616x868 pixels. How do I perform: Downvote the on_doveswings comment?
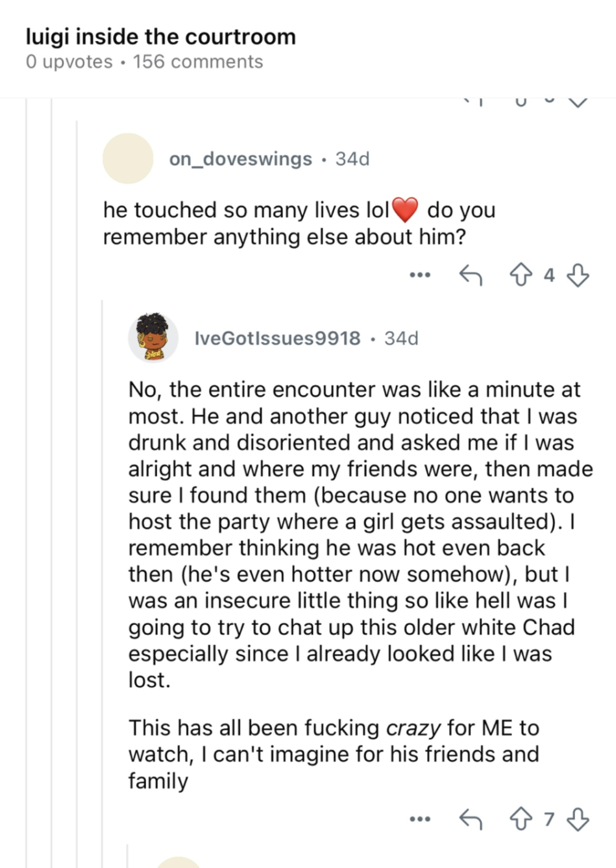[578, 275]
